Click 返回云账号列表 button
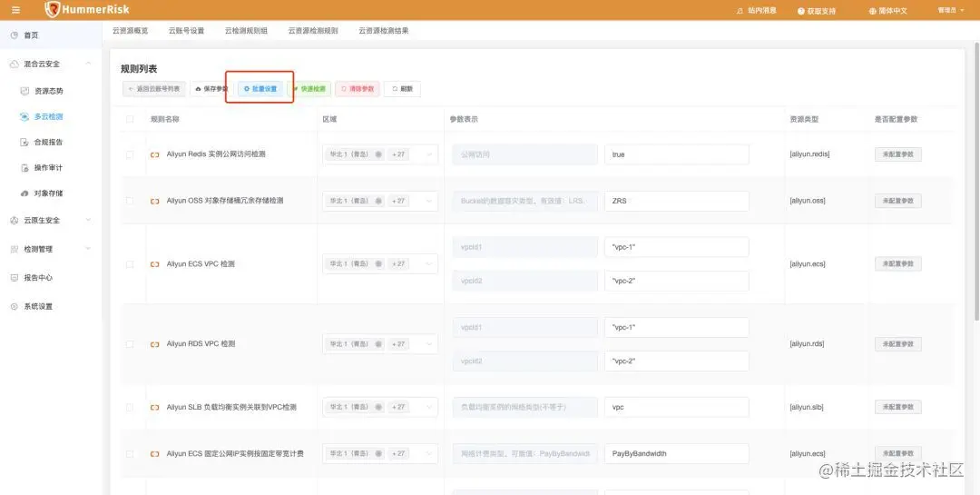The image size is (980, 495). pos(153,89)
